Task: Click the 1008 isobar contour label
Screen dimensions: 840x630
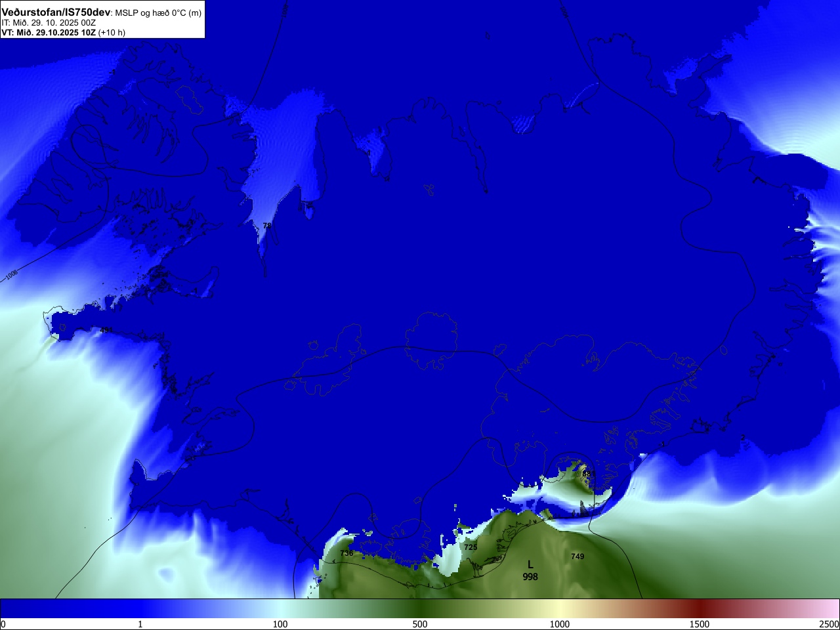Action: tap(11, 274)
